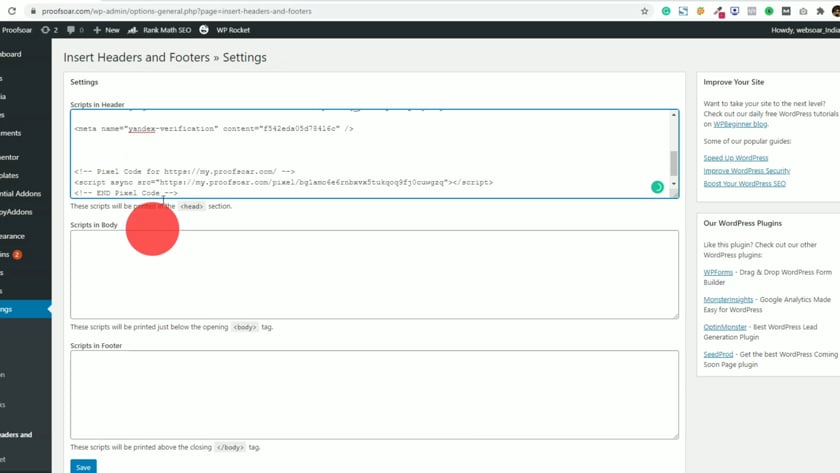840x473 pixels.
Task: Open Improve WordPress Security link
Action: (747, 171)
